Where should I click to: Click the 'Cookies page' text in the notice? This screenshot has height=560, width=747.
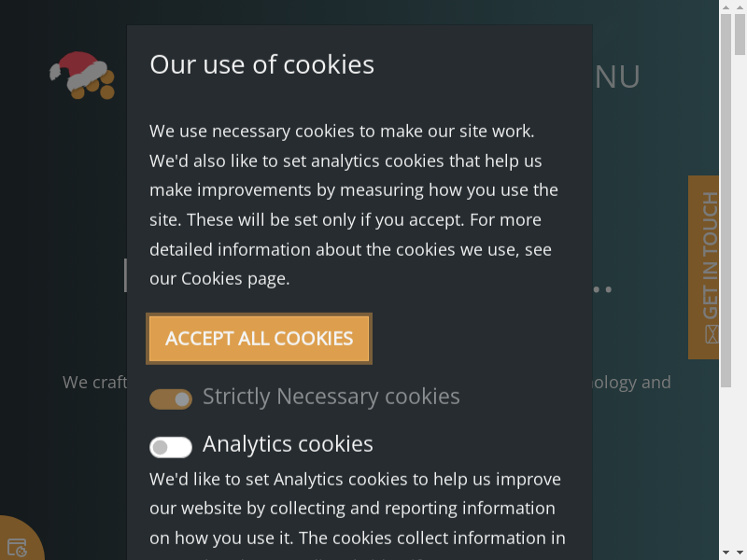point(234,278)
